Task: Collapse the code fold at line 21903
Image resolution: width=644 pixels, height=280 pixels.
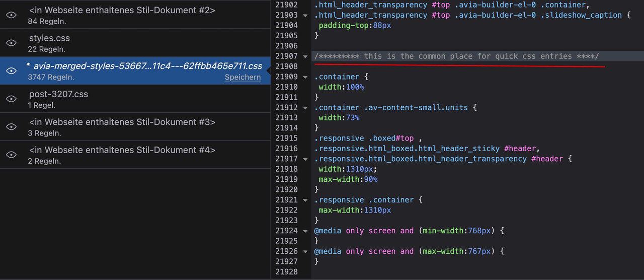Action: 305,16
